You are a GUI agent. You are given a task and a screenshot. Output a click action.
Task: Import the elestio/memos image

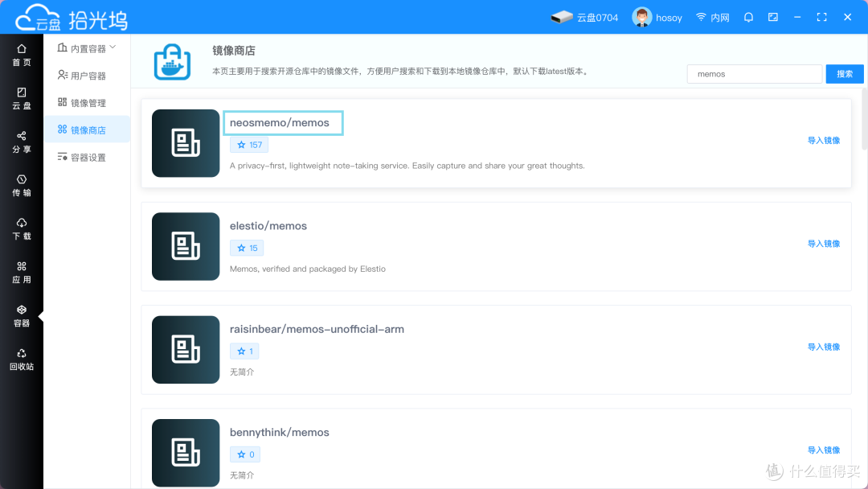coord(823,244)
